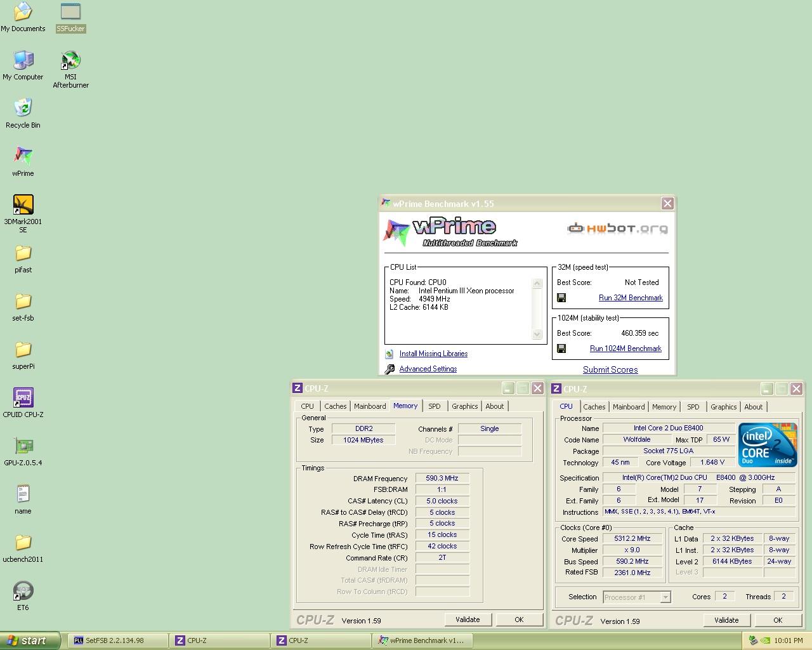This screenshot has height=650, width=812.
Task: Launch the ET6 shortcut
Action: point(23,596)
